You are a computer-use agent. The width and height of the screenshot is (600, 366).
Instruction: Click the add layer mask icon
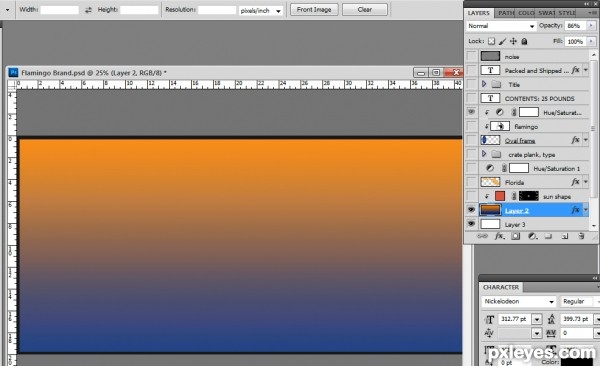click(516, 236)
